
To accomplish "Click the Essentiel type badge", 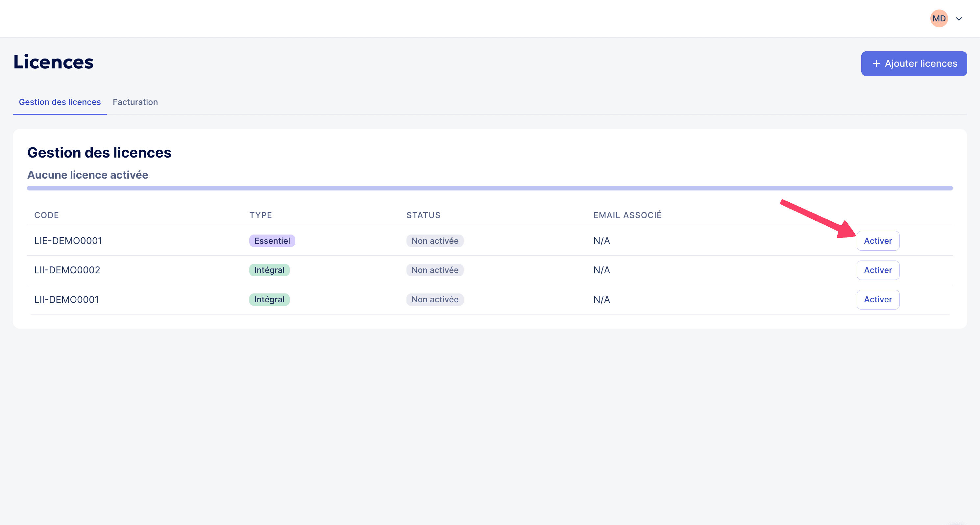I will coord(272,241).
